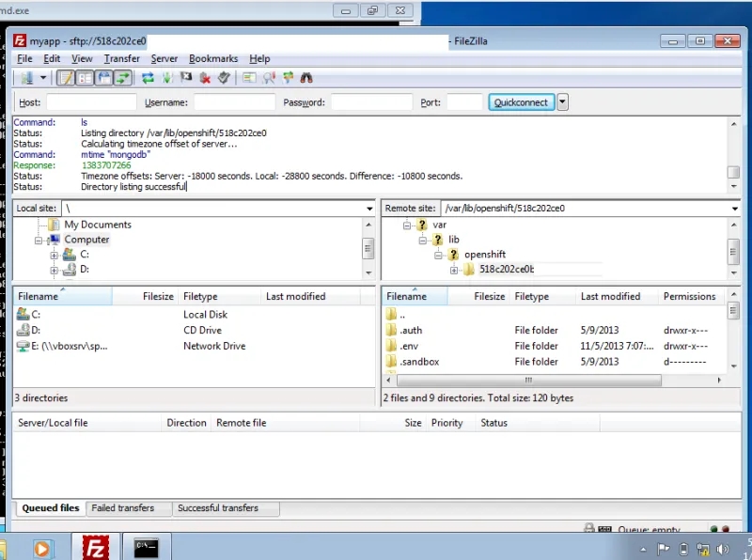
Task: Toggle the message log display
Action: [66, 77]
